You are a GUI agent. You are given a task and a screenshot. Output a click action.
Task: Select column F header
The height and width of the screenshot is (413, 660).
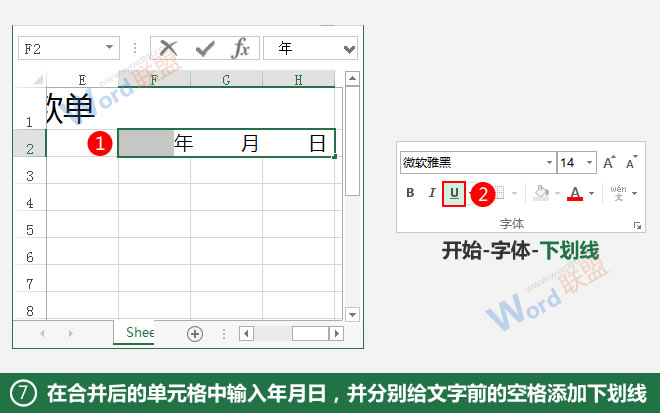pos(154,80)
